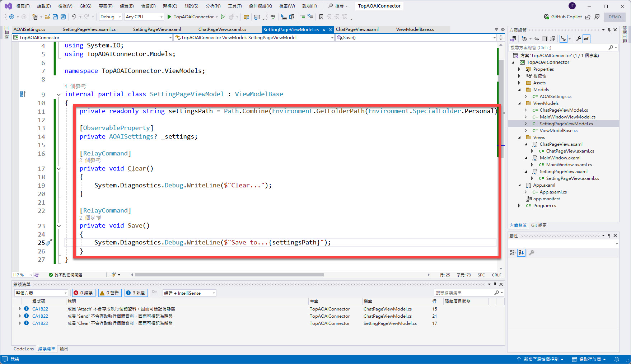Image resolution: width=631 pixels, height=364 pixels.
Task: Click Select Repository in status bar
Action: click(x=589, y=359)
